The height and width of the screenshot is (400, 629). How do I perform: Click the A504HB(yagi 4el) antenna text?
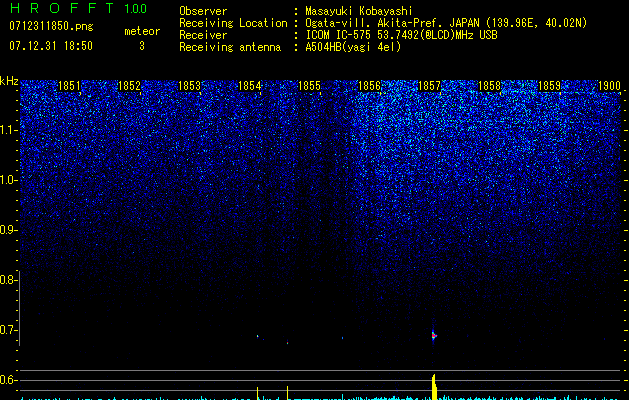click(x=353, y=47)
